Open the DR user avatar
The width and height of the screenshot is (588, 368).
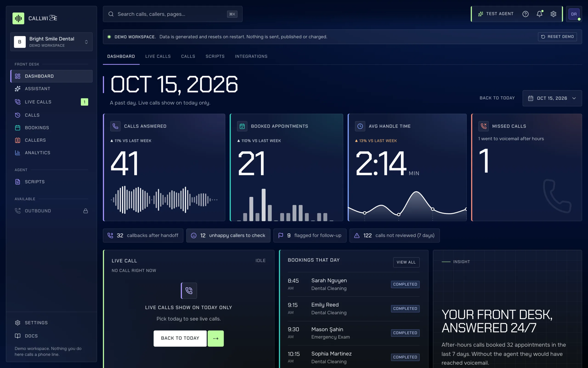click(x=574, y=14)
